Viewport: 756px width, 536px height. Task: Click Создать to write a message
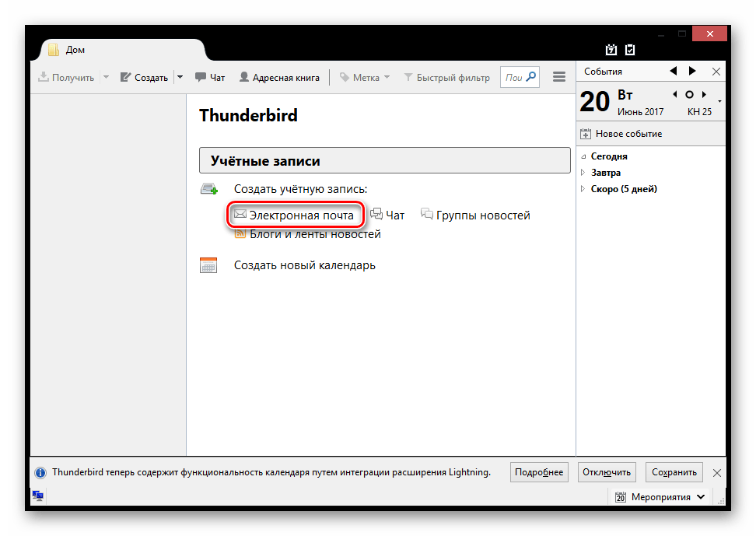click(x=144, y=78)
